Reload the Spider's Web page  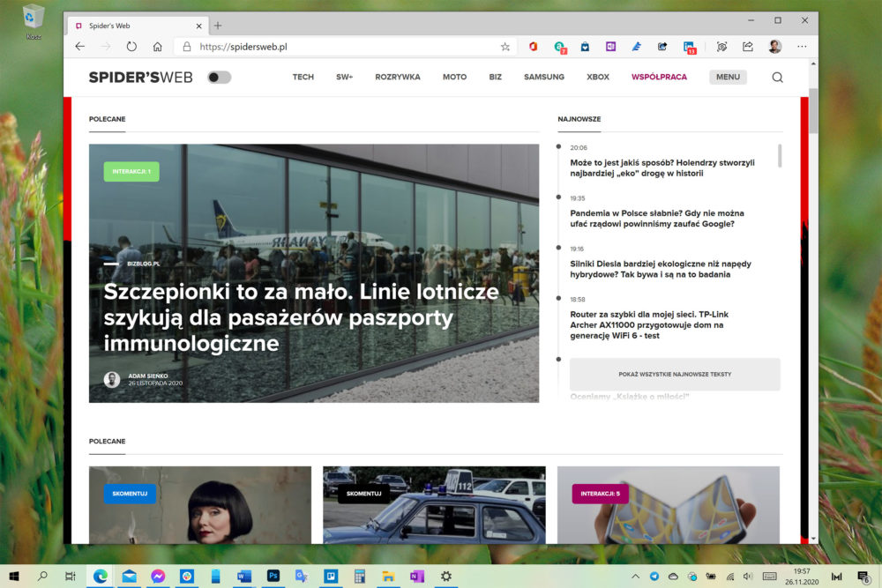pos(131,47)
